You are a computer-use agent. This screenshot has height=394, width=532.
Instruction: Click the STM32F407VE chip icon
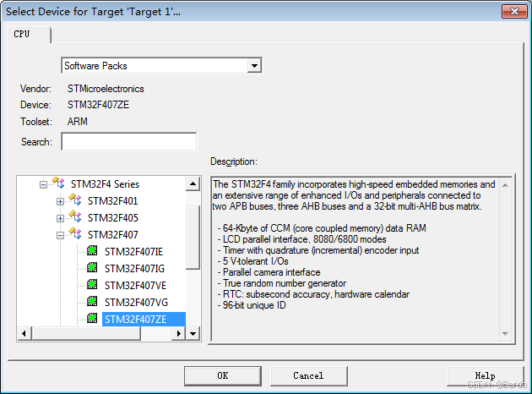click(x=92, y=284)
